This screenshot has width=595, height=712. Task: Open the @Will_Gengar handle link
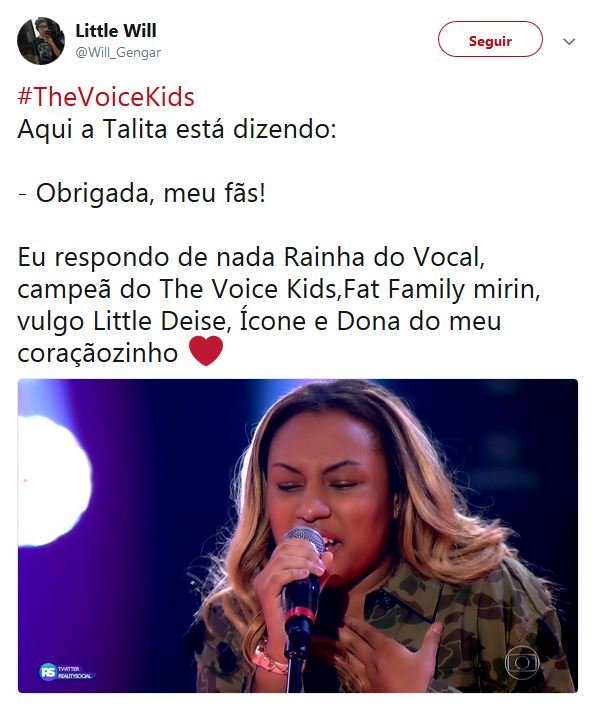118,53
